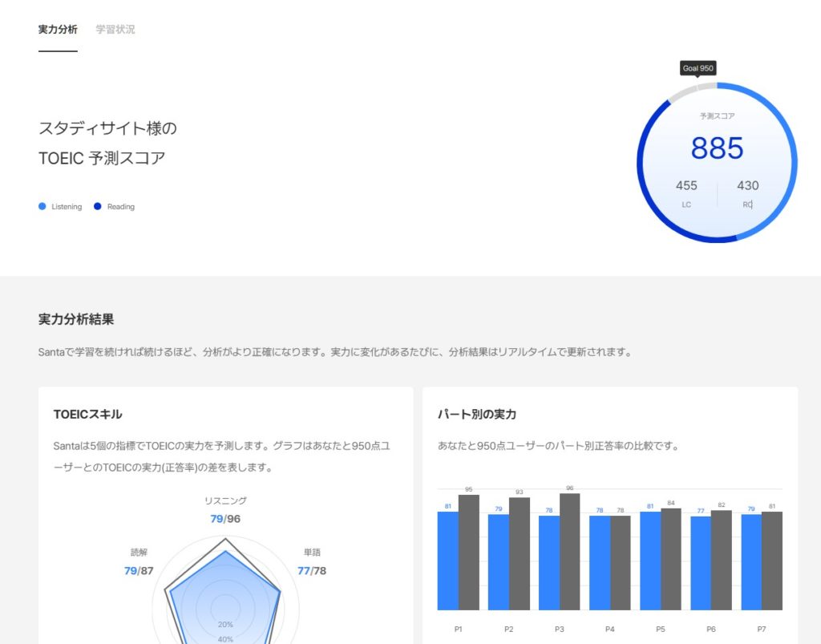Click the radar chart center area
This screenshot has height=644, width=821.
coord(224,606)
